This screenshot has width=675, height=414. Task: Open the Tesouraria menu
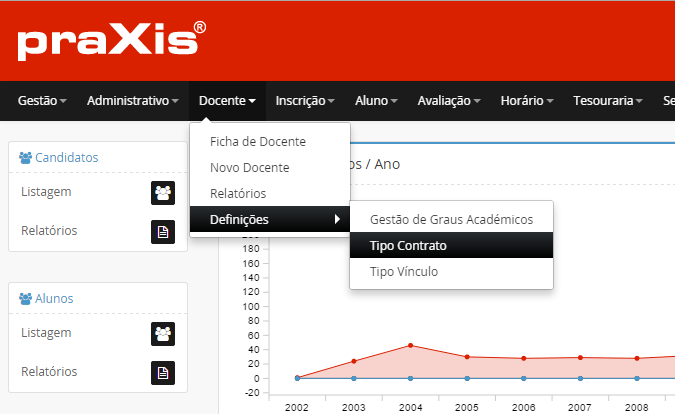pyautogui.click(x=609, y=101)
